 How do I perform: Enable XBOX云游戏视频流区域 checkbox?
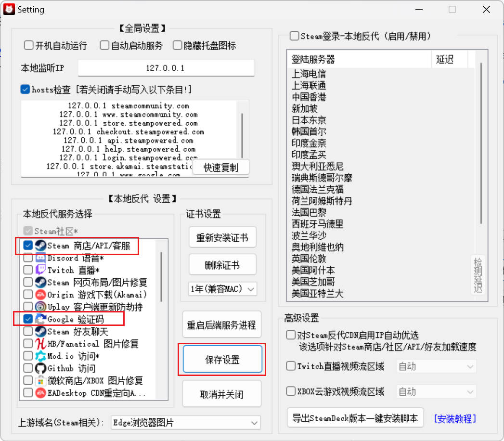pos(291,391)
